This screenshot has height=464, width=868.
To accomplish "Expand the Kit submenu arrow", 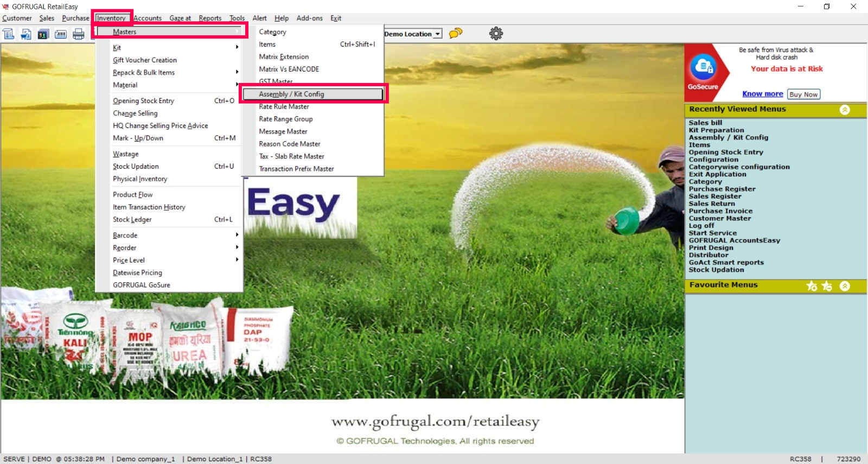I will coord(237,47).
